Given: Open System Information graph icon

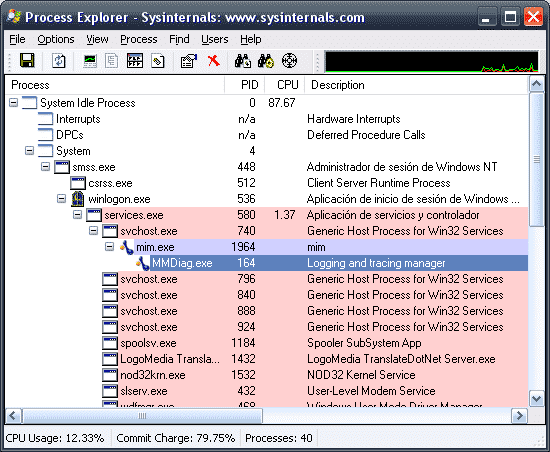Looking at the screenshot, I should coord(90,61).
